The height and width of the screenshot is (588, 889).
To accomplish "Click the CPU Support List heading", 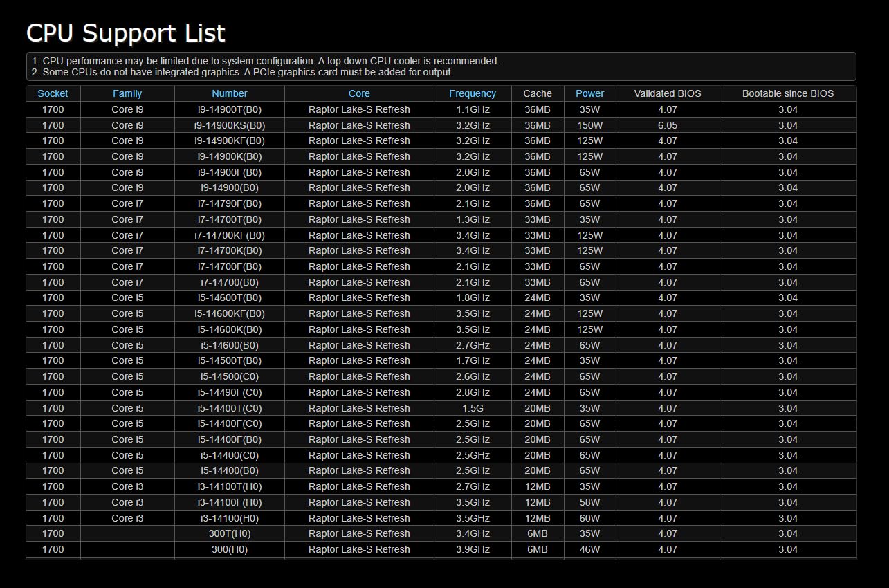I will pos(126,33).
